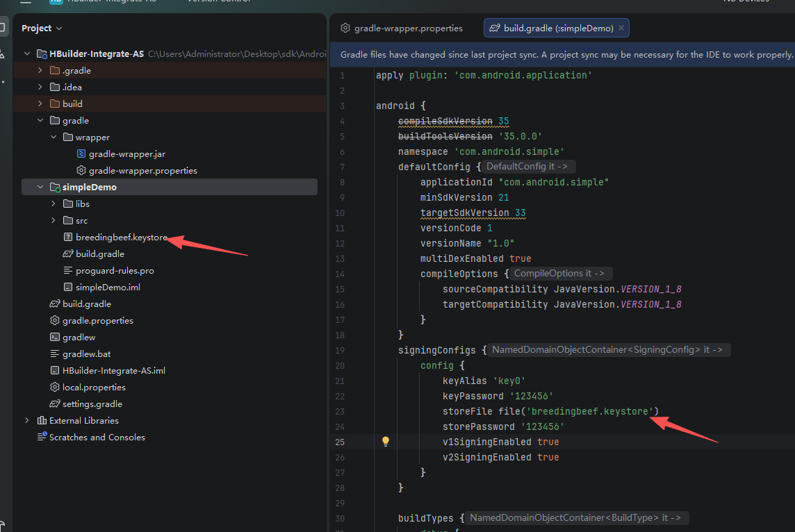
Task: Collapse the wrapper folder
Action: coord(54,138)
